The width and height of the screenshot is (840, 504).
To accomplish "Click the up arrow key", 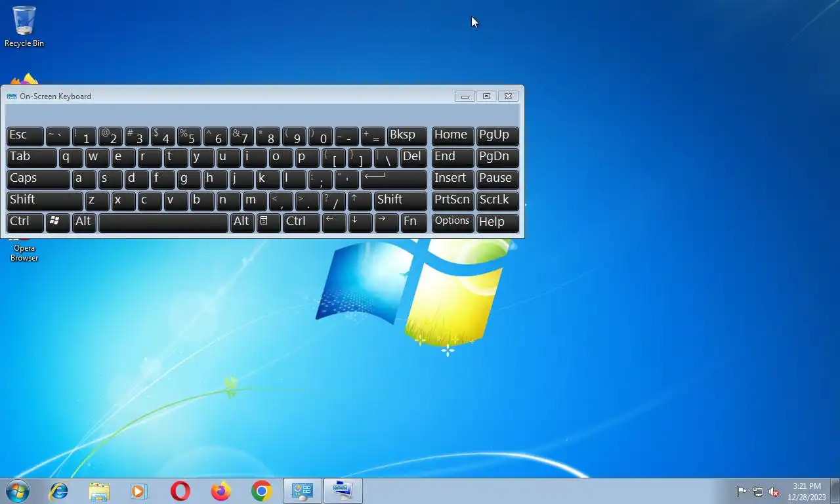I will [x=360, y=201].
